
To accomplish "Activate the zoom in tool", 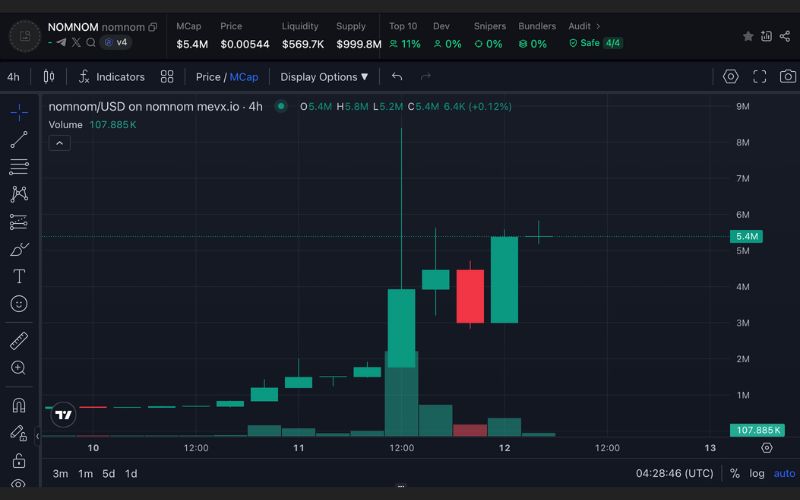I will 18,368.
